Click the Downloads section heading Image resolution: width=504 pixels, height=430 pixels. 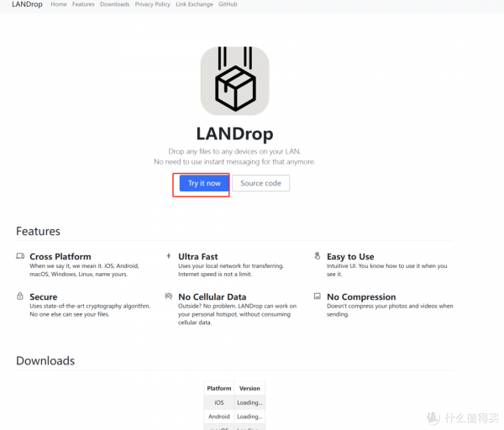[45, 361]
